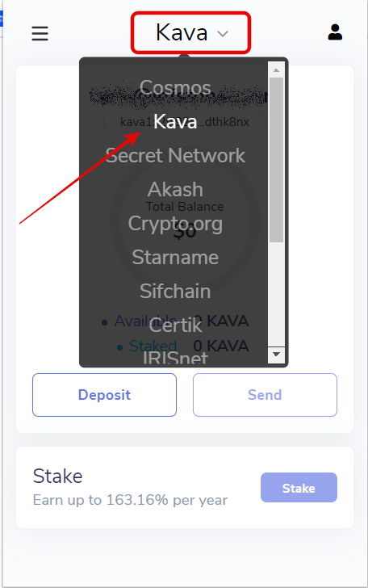This screenshot has width=368, height=588.
Task: Click the purple Stake button
Action: click(x=299, y=488)
